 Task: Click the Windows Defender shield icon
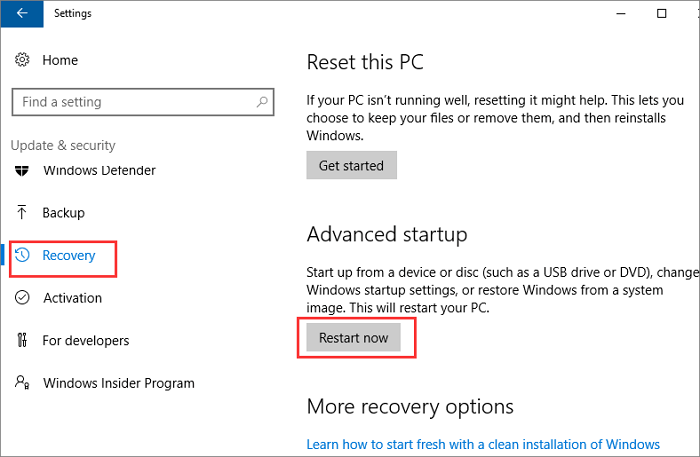(22, 171)
